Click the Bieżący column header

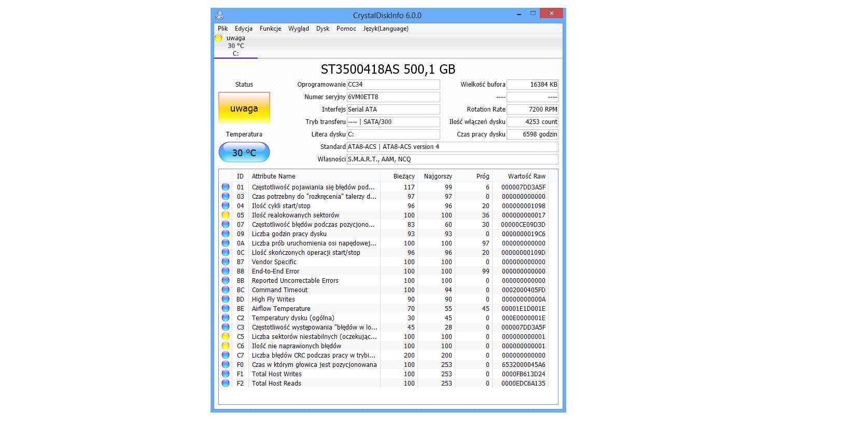click(399, 176)
